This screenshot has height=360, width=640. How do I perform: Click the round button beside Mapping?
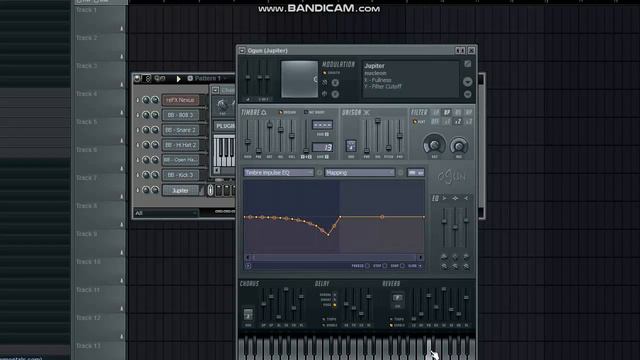tap(401, 173)
